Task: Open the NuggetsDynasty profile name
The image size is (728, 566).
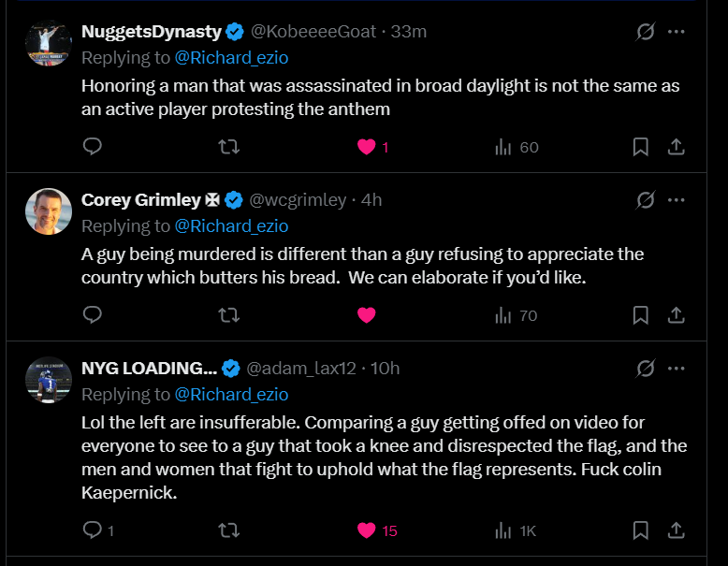Action: click(152, 32)
